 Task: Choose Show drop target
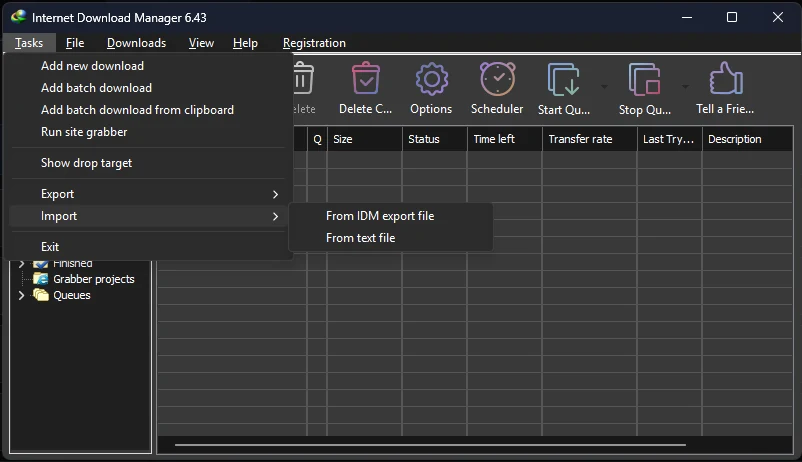pos(147,163)
